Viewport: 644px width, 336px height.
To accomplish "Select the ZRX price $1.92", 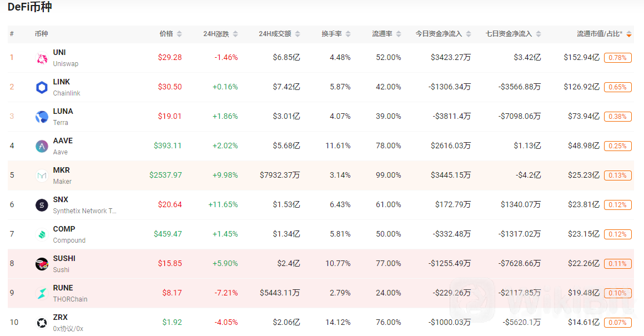I will (172, 323).
